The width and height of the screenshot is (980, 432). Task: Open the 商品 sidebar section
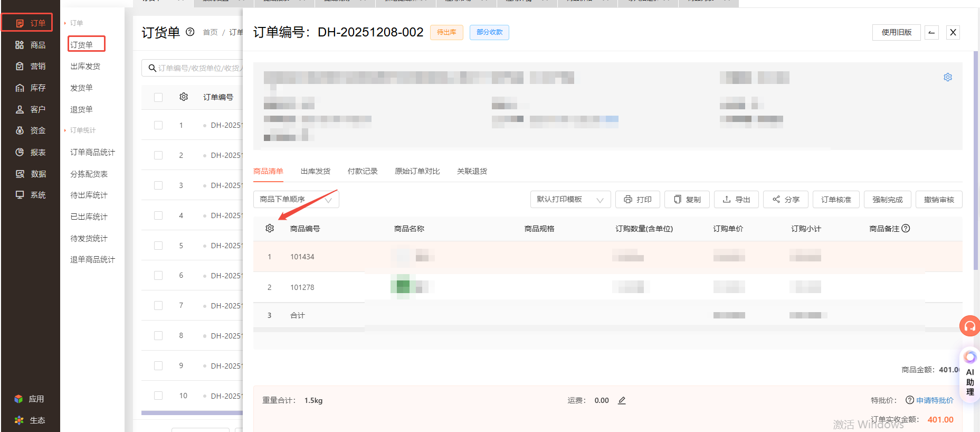pos(30,45)
